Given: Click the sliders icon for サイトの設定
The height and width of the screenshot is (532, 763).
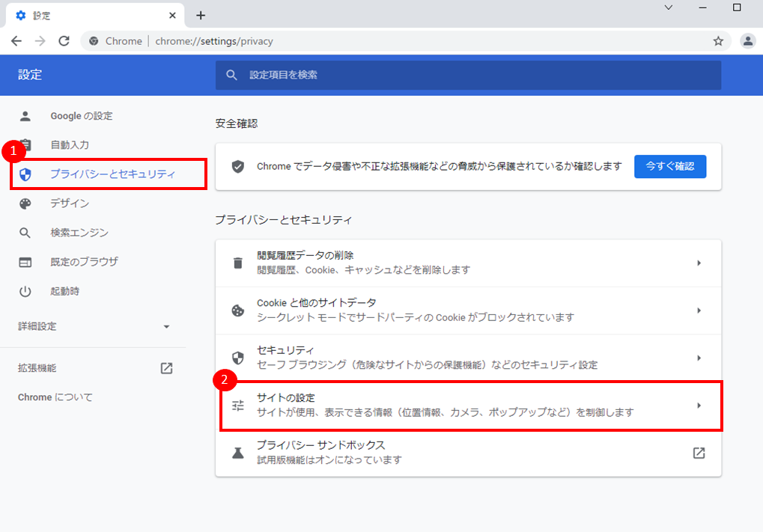Looking at the screenshot, I should [238, 405].
